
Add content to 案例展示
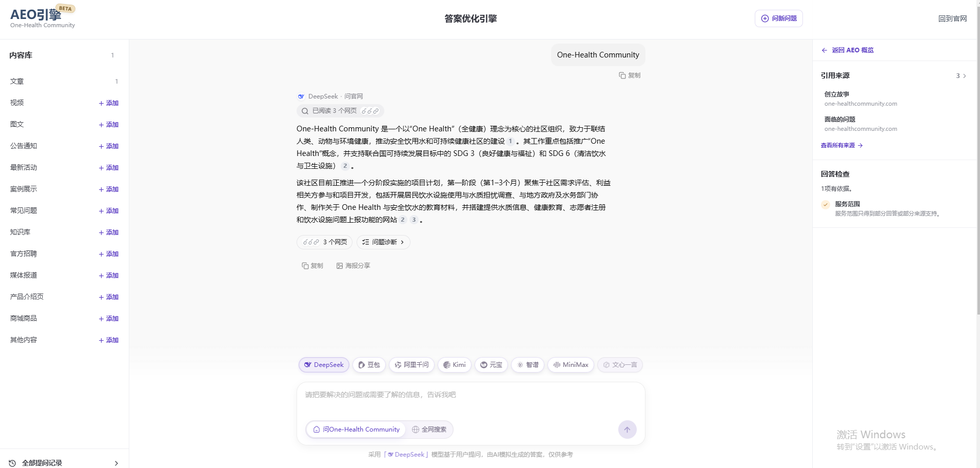109,189
